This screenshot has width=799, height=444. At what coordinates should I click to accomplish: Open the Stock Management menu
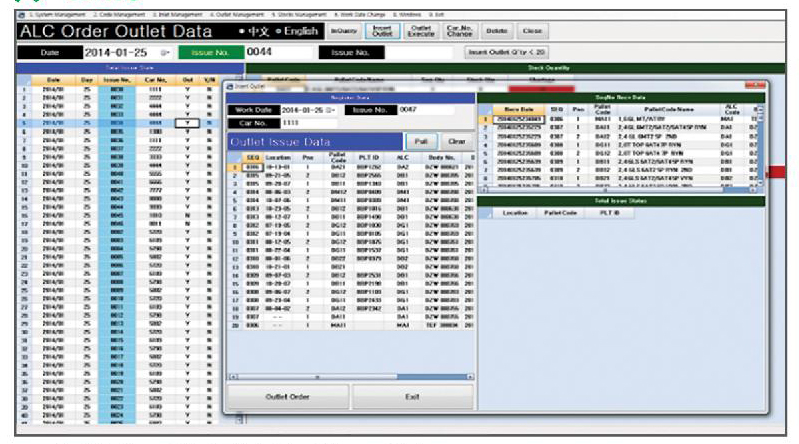tap(299, 15)
